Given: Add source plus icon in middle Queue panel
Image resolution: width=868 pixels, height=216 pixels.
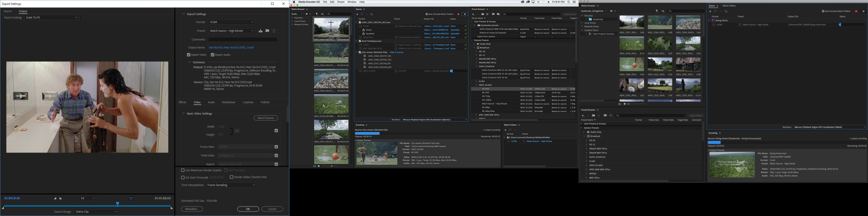Looking at the screenshot, I should click(x=357, y=14).
